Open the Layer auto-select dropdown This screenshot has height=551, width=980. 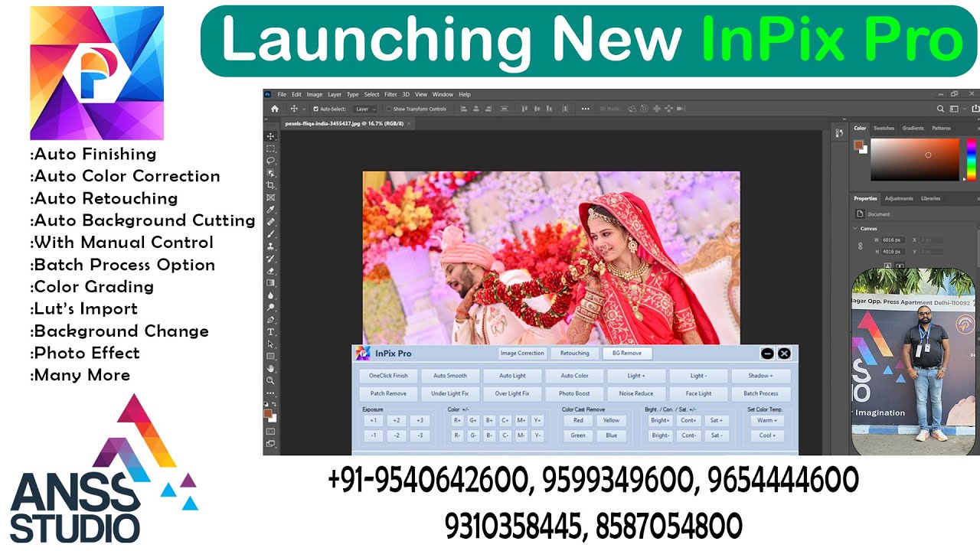tap(365, 109)
